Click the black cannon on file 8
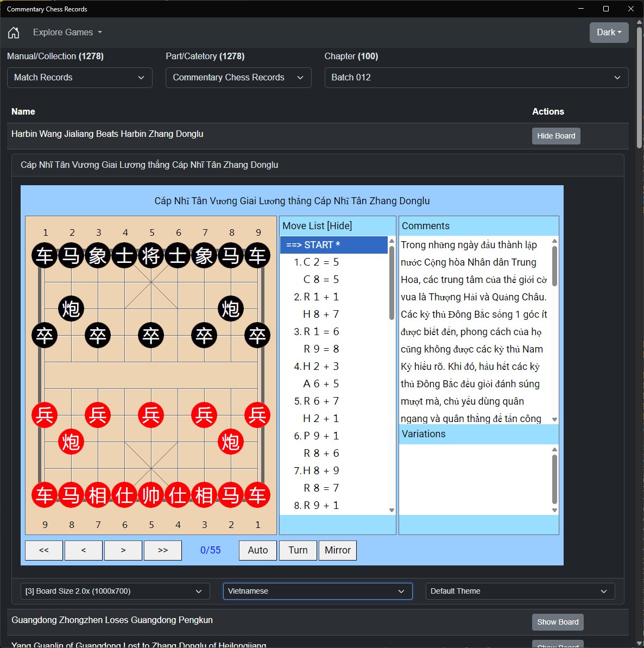Image resolution: width=644 pixels, height=648 pixels. coord(230,309)
